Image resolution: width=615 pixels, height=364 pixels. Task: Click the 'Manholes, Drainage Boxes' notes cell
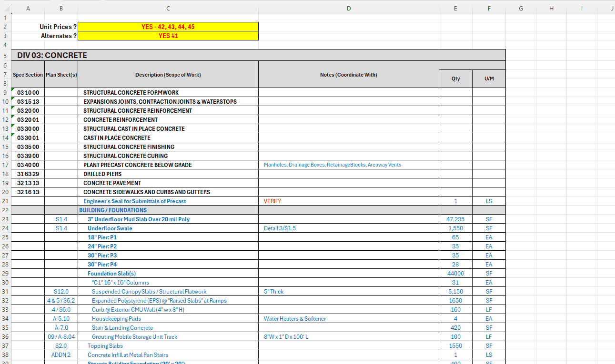click(x=349, y=165)
